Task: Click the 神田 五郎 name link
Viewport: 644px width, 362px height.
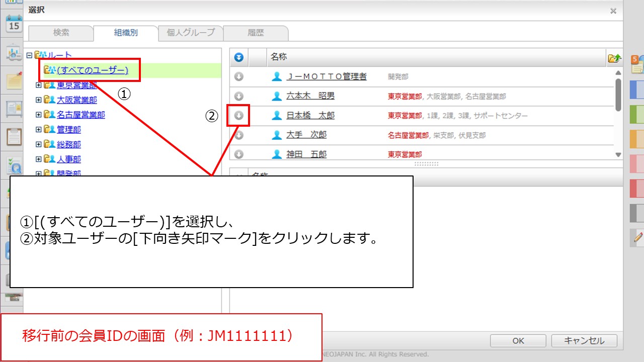Action: click(306, 154)
